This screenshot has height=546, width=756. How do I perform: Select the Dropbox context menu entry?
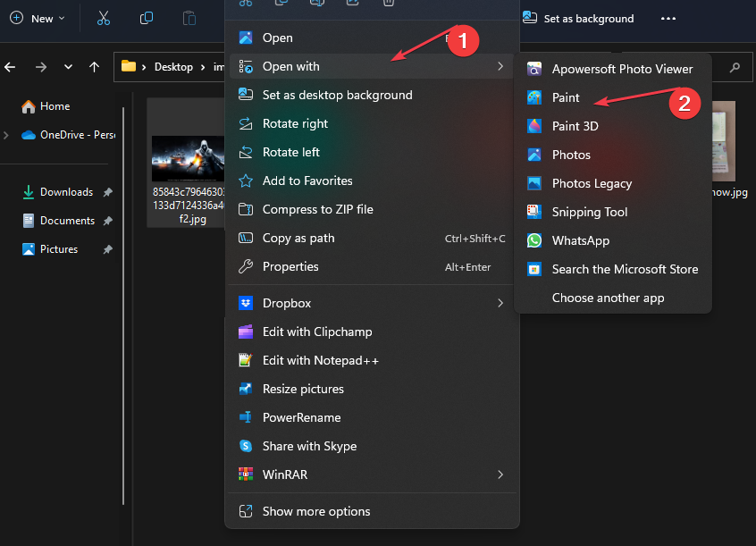(373, 303)
